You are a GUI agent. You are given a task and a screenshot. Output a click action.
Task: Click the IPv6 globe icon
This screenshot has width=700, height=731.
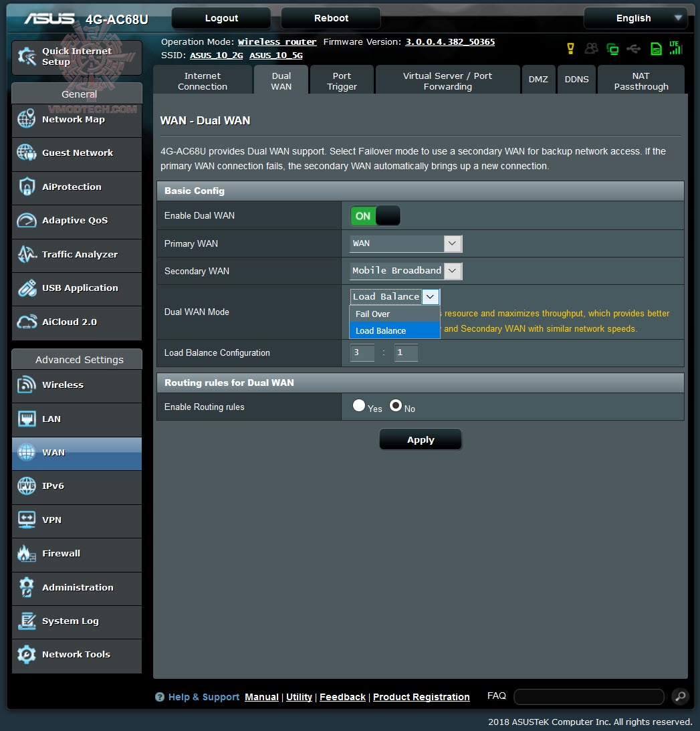click(x=27, y=486)
